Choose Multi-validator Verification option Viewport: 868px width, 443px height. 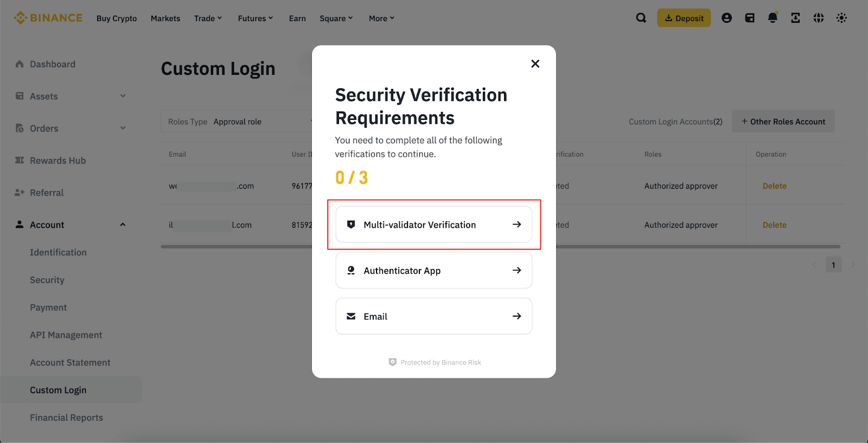click(433, 224)
